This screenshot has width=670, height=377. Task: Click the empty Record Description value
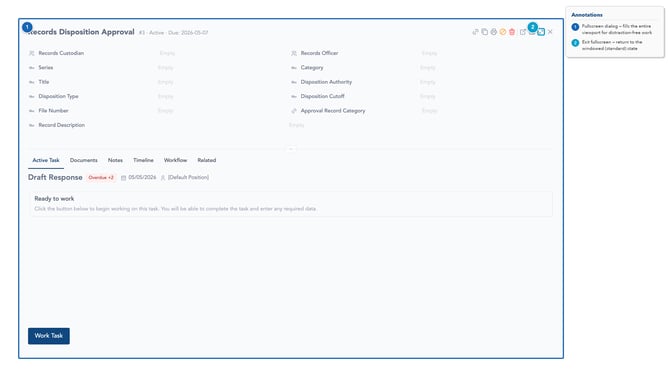(x=297, y=125)
